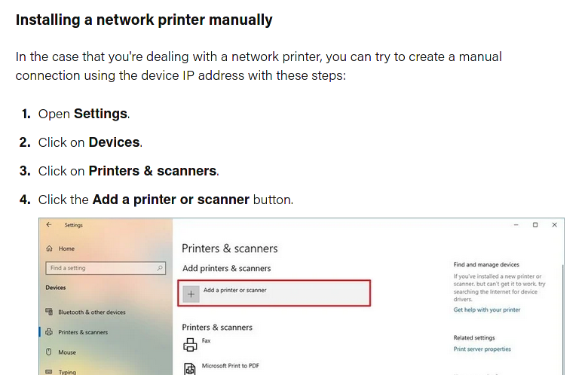Select the Typing sidebar entry
588x375 pixels.
pos(67,372)
